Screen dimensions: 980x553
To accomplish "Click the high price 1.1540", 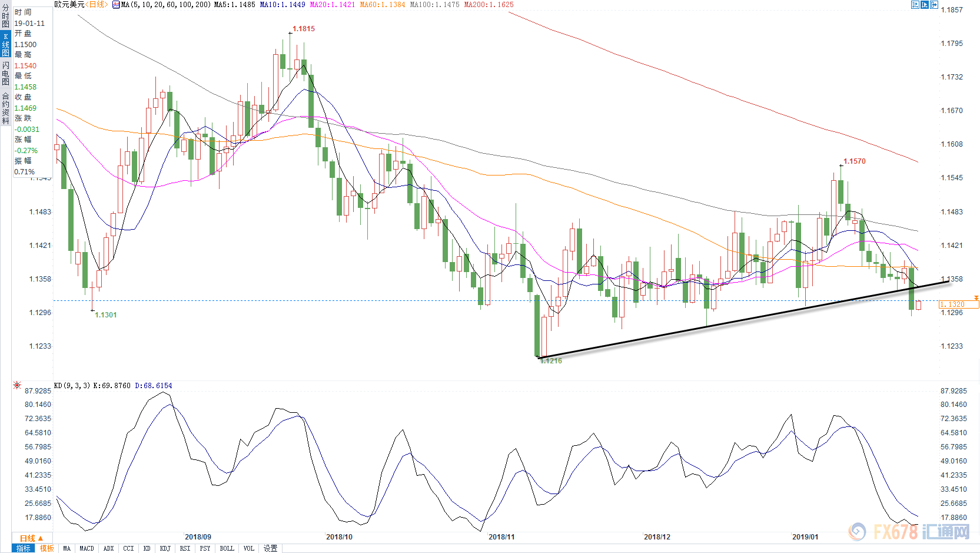I will pyautogui.click(x=25, y=66).
